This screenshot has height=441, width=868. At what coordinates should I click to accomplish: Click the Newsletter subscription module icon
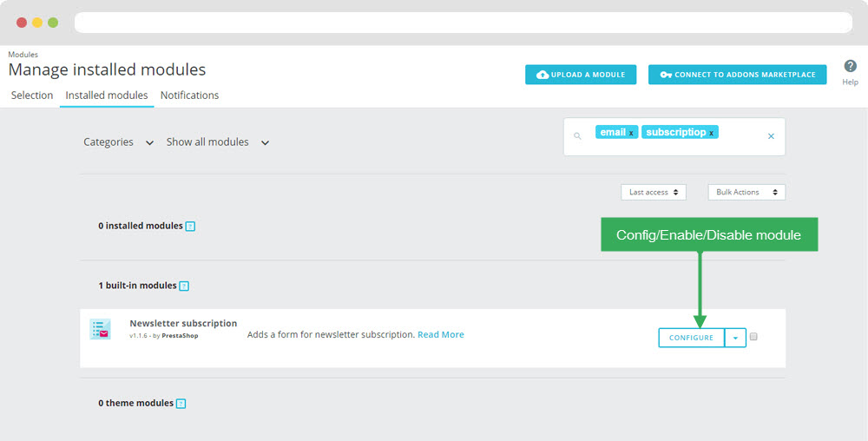101,329
